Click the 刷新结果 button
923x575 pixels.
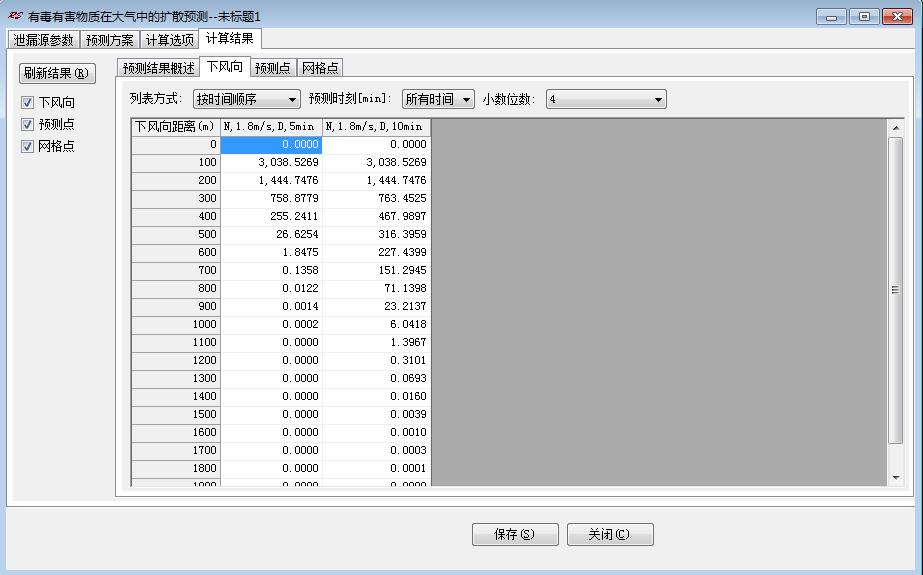(x=57, y=74)
